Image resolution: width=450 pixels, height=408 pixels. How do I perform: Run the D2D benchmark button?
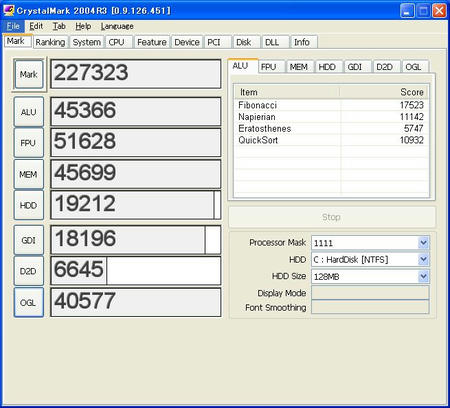click(29, 271)
